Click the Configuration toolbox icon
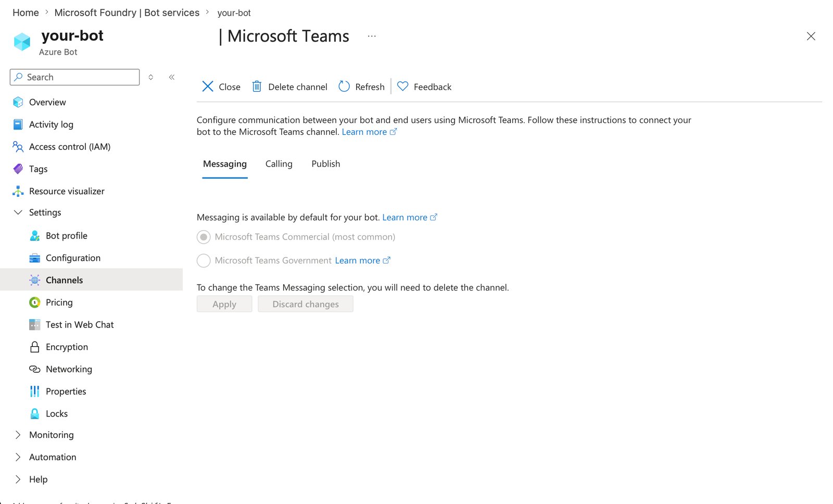The height and width of the screenshot is (504, 833). [x=35, y=258]
